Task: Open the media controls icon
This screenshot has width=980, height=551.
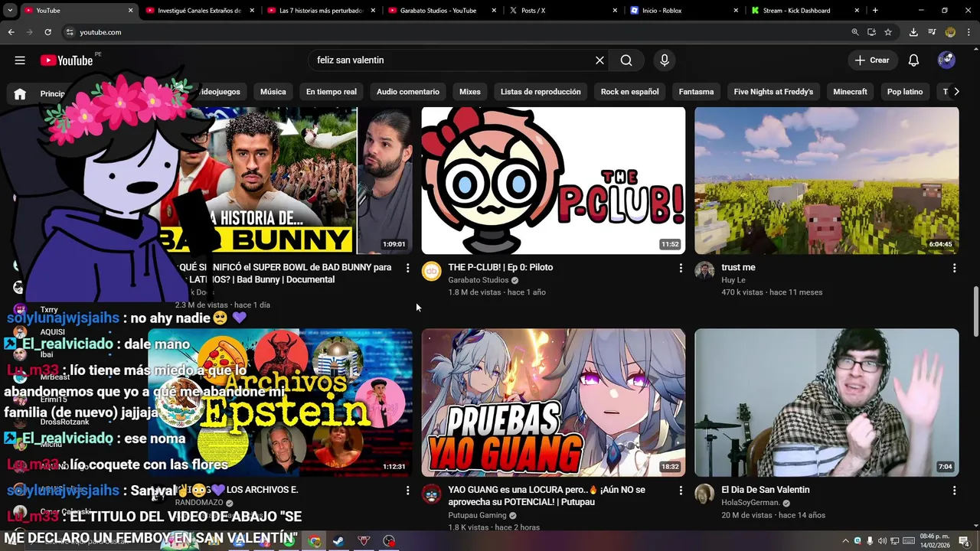Action: click(932, 32)
